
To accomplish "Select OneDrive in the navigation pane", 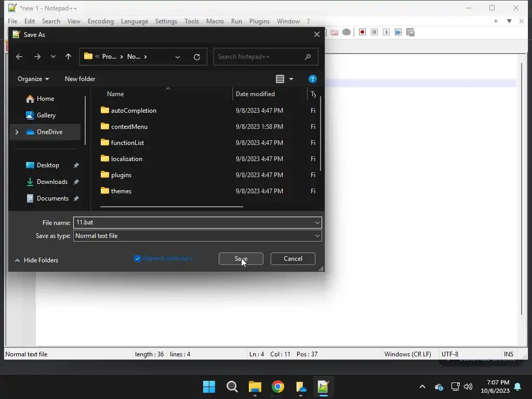I will point(49,132).
